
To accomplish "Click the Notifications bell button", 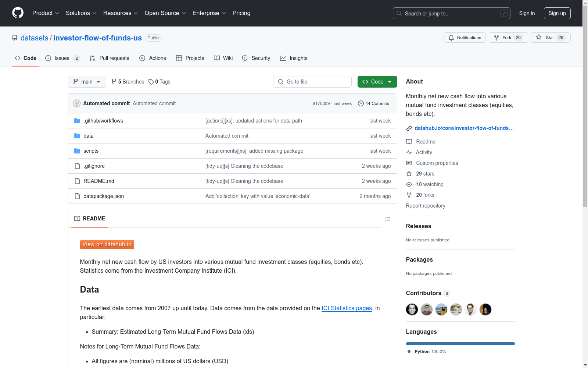I will tap(465, 38).
